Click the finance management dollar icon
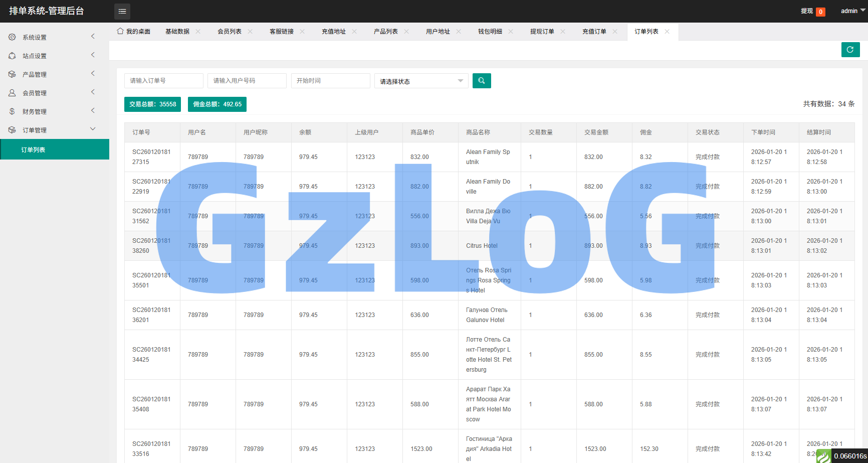868x463 pixels. click(12, 111)
